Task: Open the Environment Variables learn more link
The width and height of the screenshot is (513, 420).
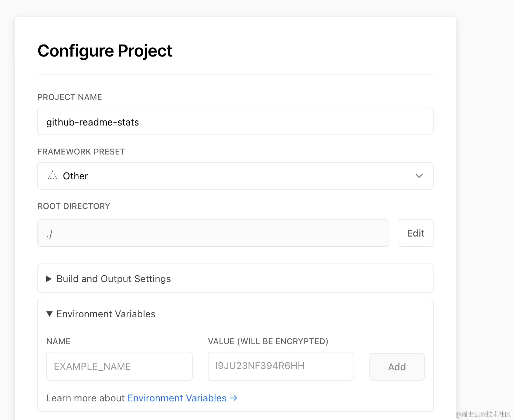Action: click(177, 398)
